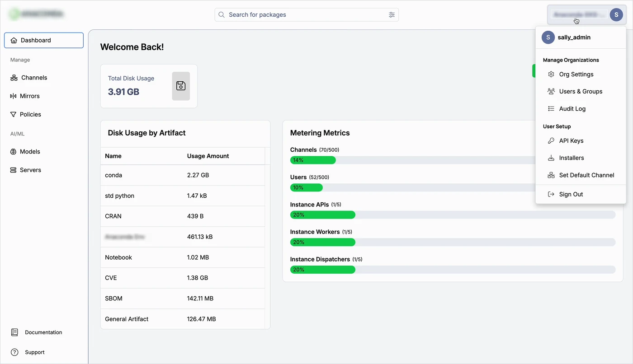Screen dimensions: 633x364
Task: Click the sally_admin avatar in menu
Action: [x=548, y=37]
